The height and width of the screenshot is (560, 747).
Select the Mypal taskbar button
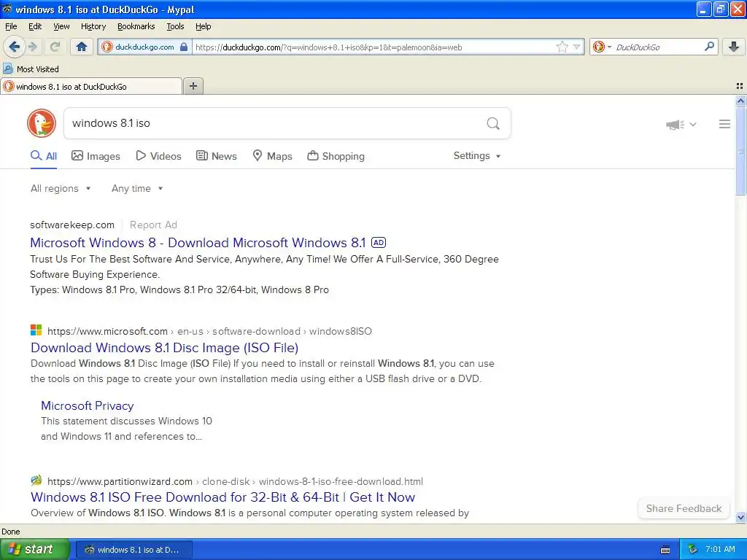pyautogui.click(x=134, y=550)
